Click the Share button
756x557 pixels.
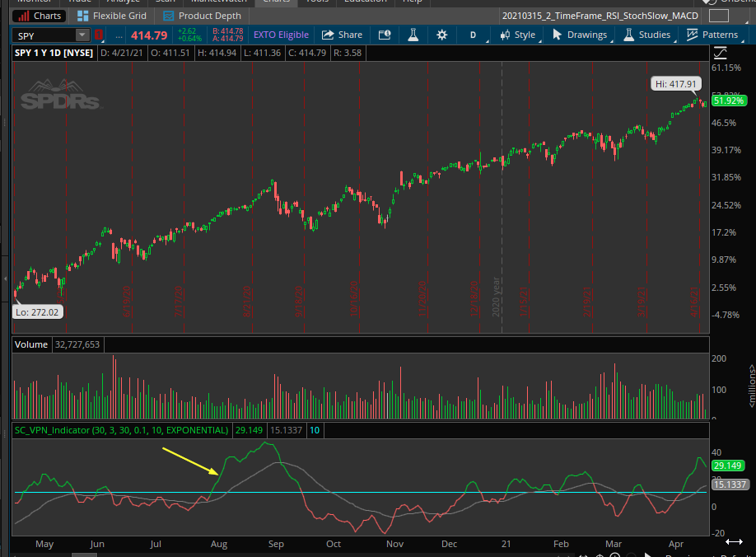(x=342, y=35)
